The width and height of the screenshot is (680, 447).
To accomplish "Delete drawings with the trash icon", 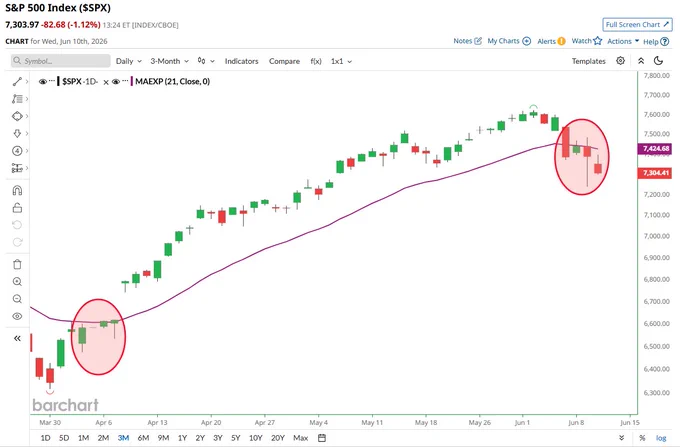I will tap(17, 264).
